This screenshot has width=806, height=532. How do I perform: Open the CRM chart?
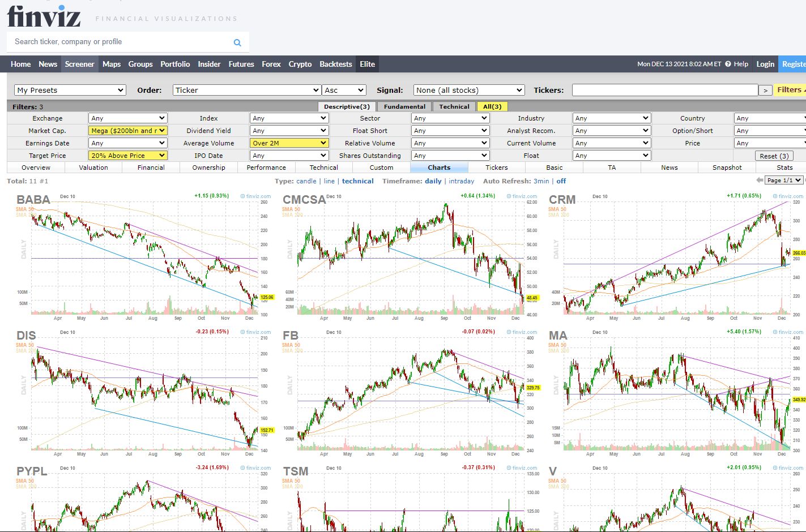pyautogui.click(x=677, y=258)
